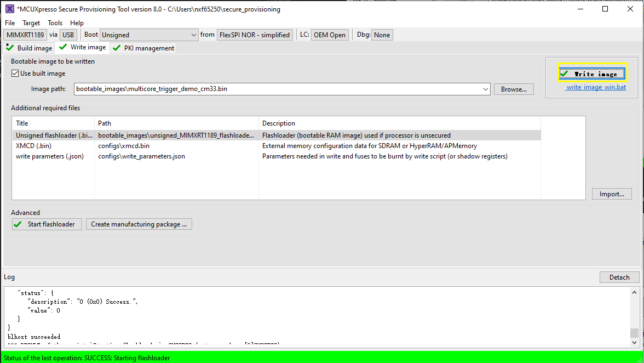Click the checkmark icon on Build image tab

point(10,48)
